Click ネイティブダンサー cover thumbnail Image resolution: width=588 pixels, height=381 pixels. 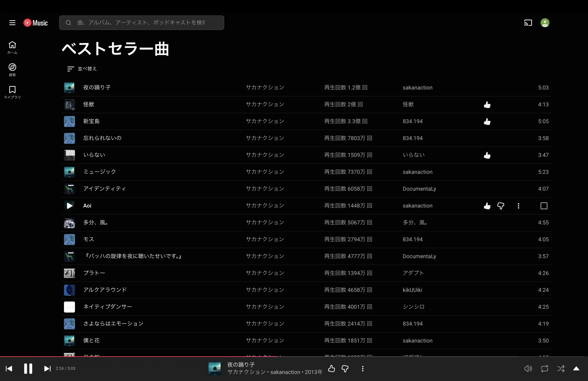[x=69, y=307]
